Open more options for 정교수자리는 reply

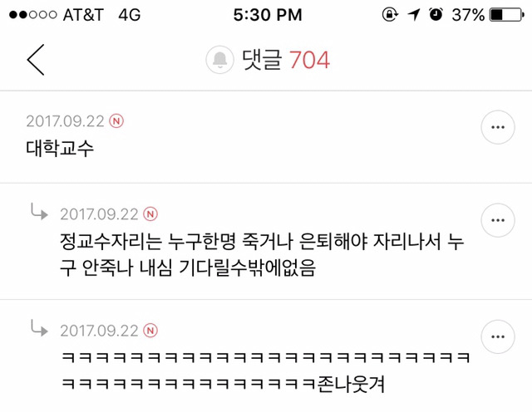tap(498, 220)
